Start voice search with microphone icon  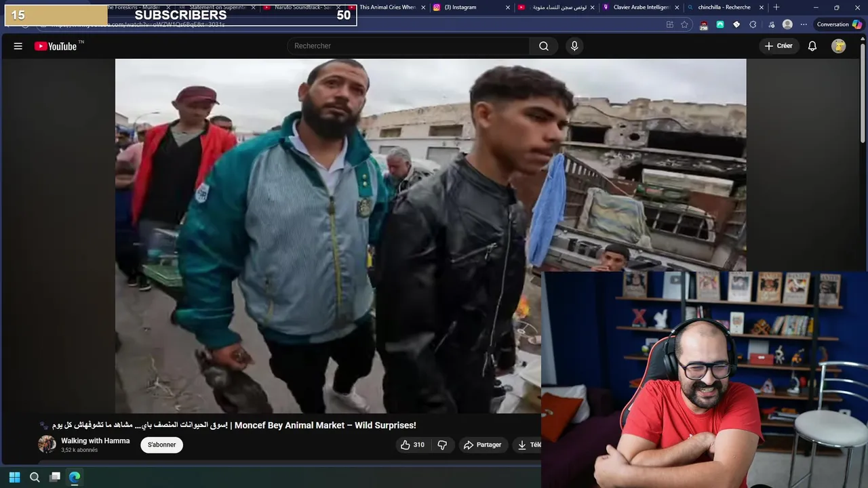point(574,46)
